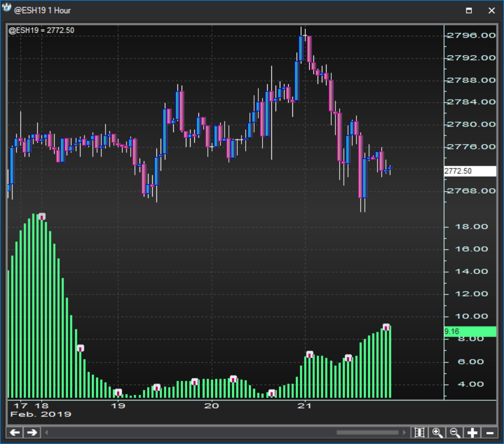The image size is (504, 444).
Task: Open the bar spacing tool icon
Action: point(419,433)
